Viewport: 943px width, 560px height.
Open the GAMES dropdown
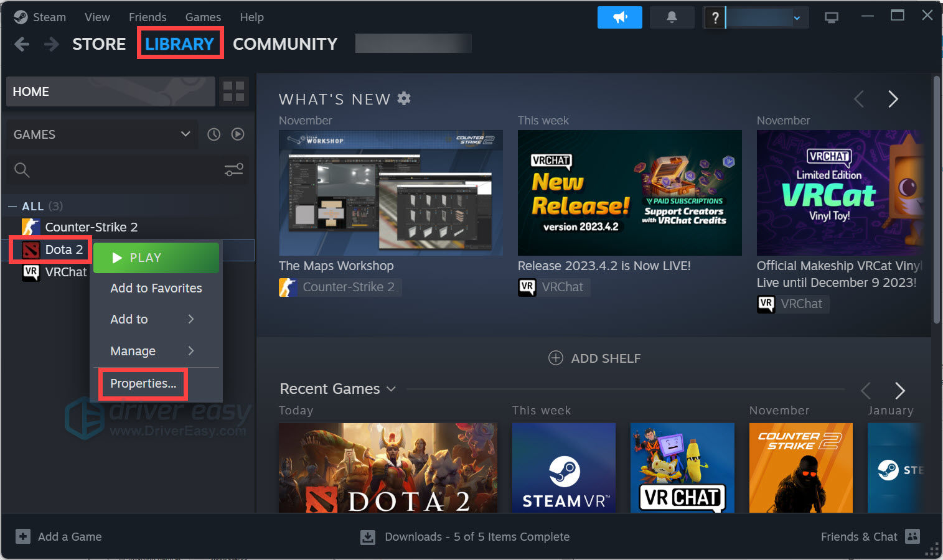[185, 134]
